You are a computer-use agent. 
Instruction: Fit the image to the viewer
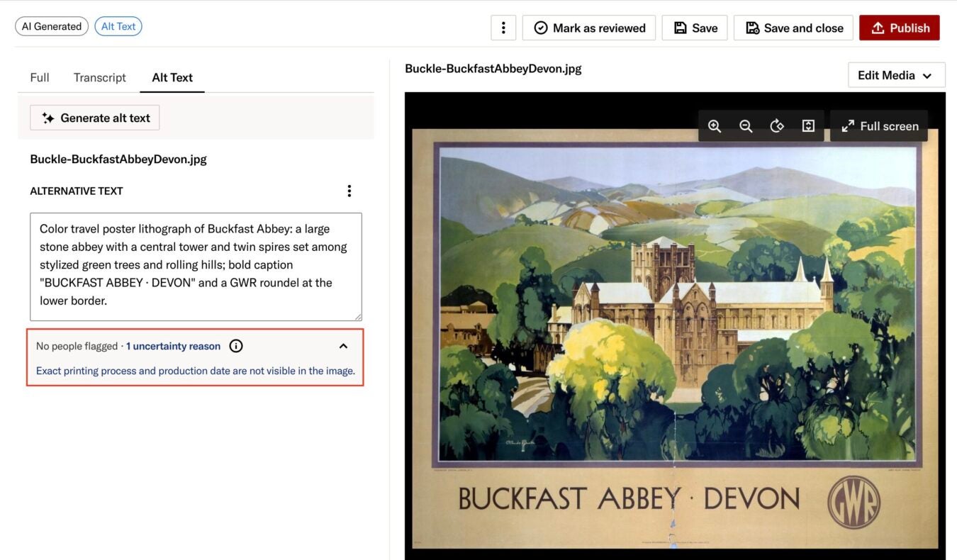(808, 125)
